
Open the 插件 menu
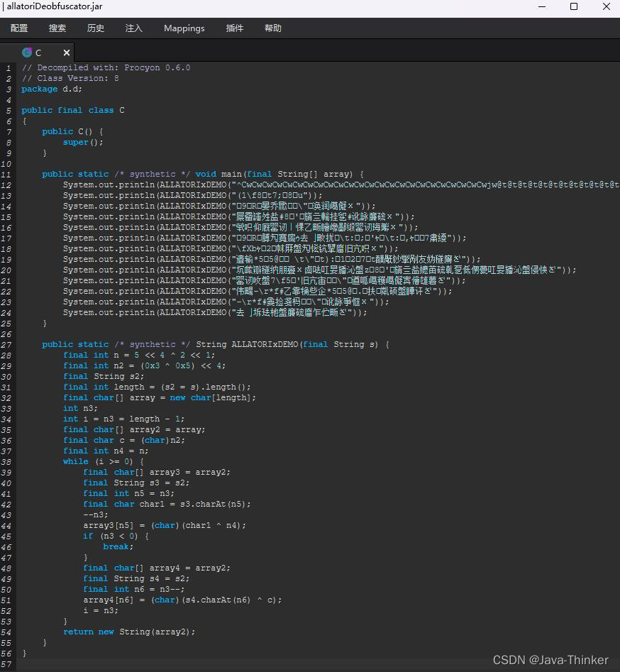234,28
